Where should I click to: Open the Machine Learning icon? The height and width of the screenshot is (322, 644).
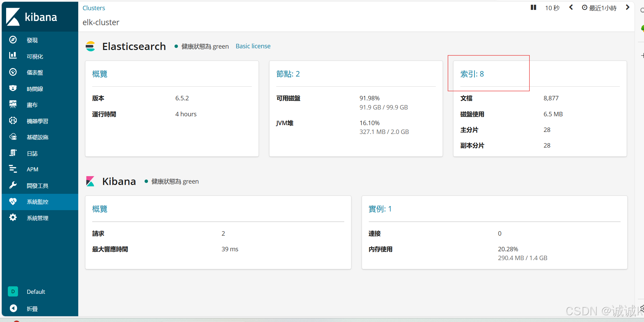click(x=13, y=120)
